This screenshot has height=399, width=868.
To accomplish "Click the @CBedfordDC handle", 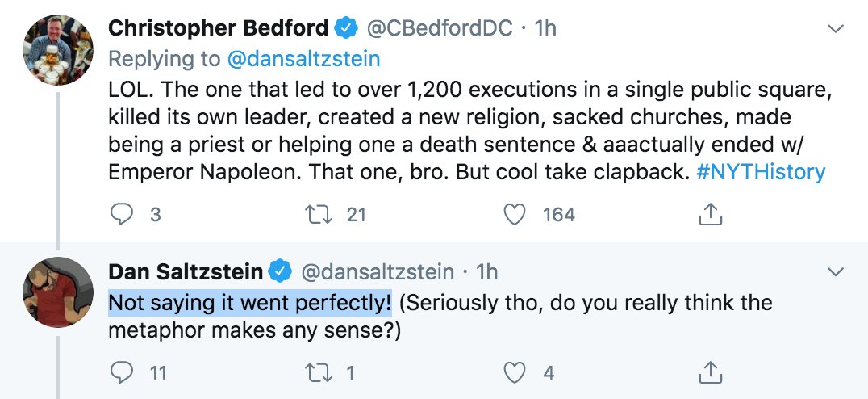I will click(440, 29).
